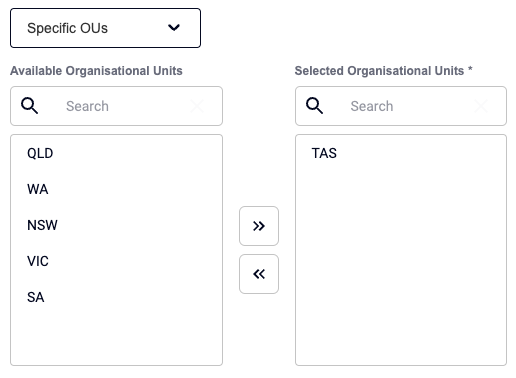Image resolution: width=516 pixels, height=378 pixels.
Task: Clear the Available Organisational Units search
Action: [197, 106]
